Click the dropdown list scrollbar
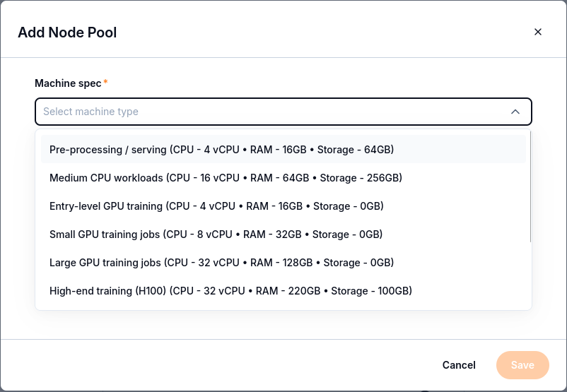The width and height of the screenshot is (567, 392). tap(530, 186)
